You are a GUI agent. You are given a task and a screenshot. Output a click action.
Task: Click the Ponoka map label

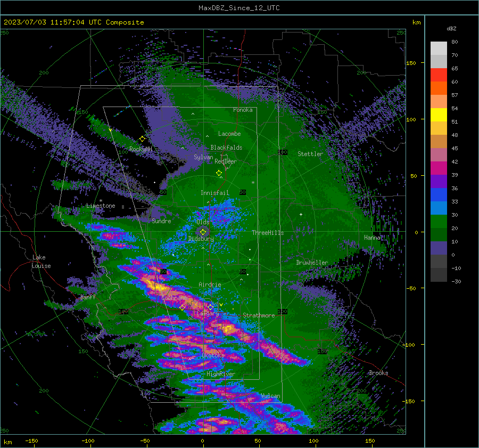pyautogui.click(x=243, y=110)
